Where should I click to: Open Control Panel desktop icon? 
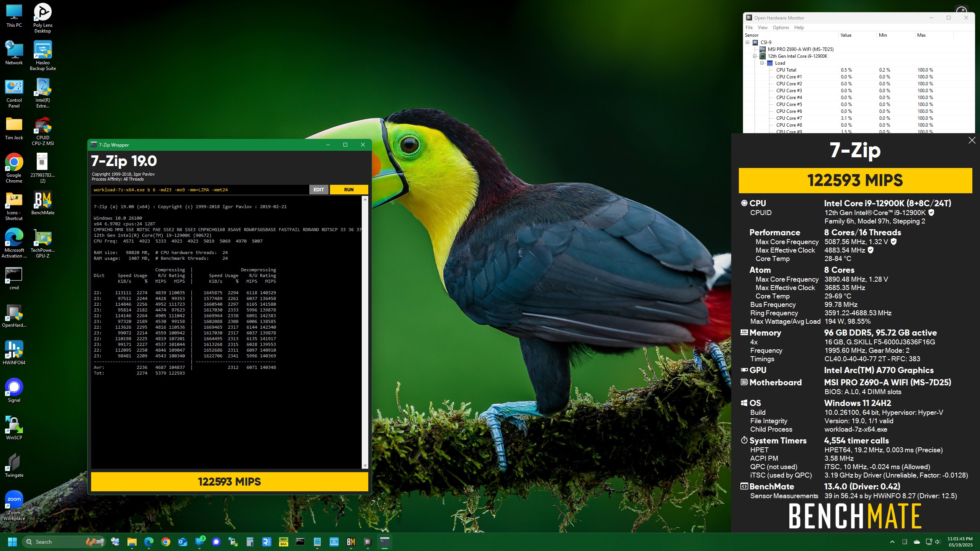click(14, 93)
